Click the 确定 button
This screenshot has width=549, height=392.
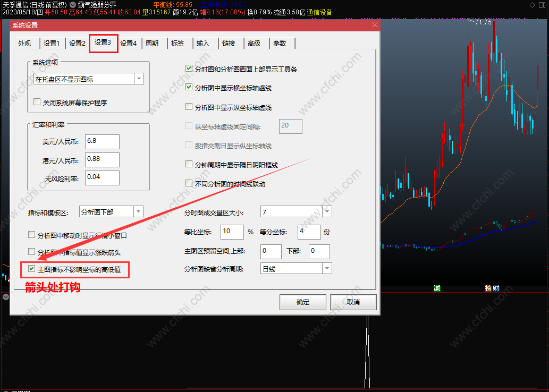(x=303, y=302)
